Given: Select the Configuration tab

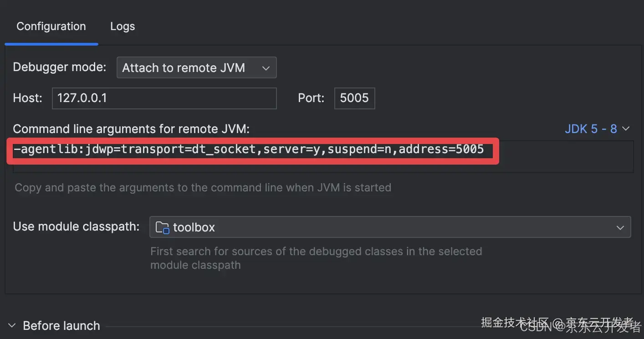Looking at the screenshot, I should 51,26.
